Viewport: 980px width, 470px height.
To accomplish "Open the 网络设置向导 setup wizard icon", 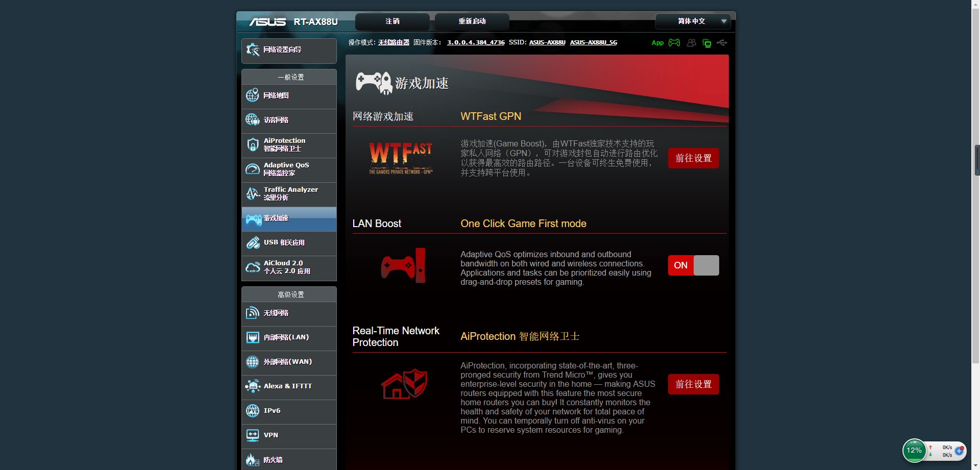I will pyautogui.click(x=253, y=50).
